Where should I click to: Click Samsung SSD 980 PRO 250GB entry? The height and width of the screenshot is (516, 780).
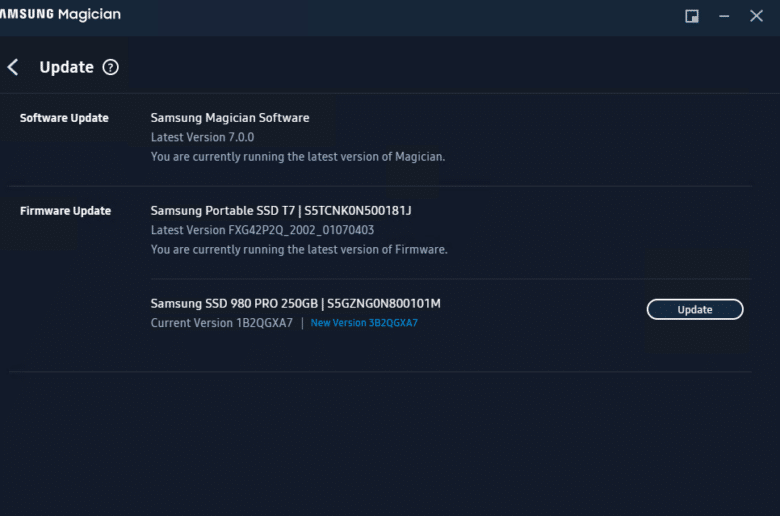(295, 304)
